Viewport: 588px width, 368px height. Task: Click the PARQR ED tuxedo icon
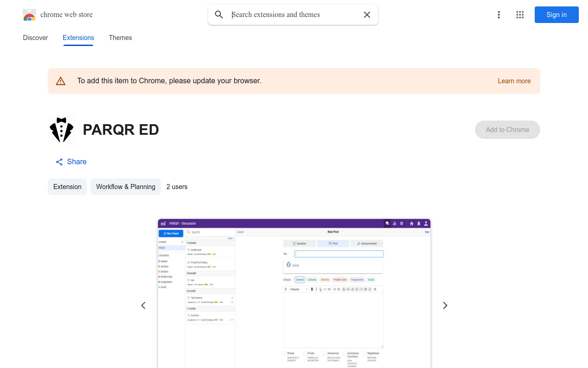[62, 130]
